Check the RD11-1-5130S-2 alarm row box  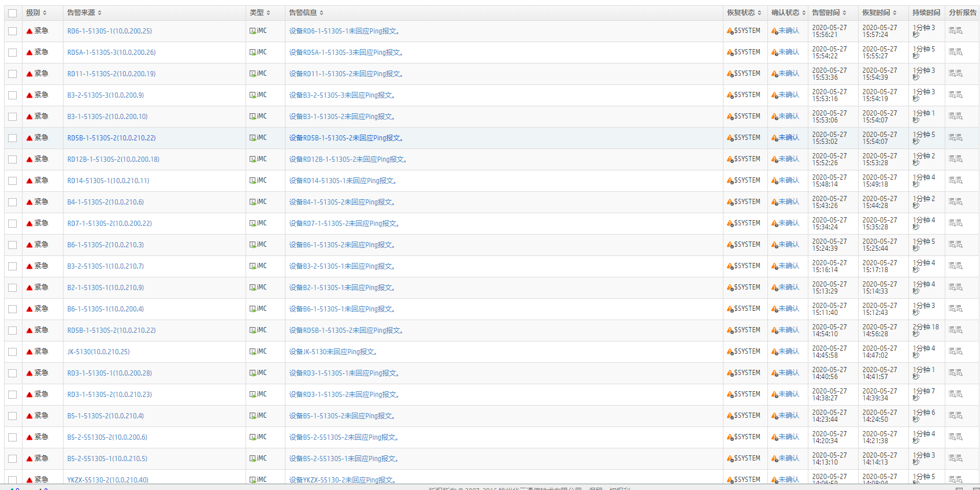[x=12, y=74]
